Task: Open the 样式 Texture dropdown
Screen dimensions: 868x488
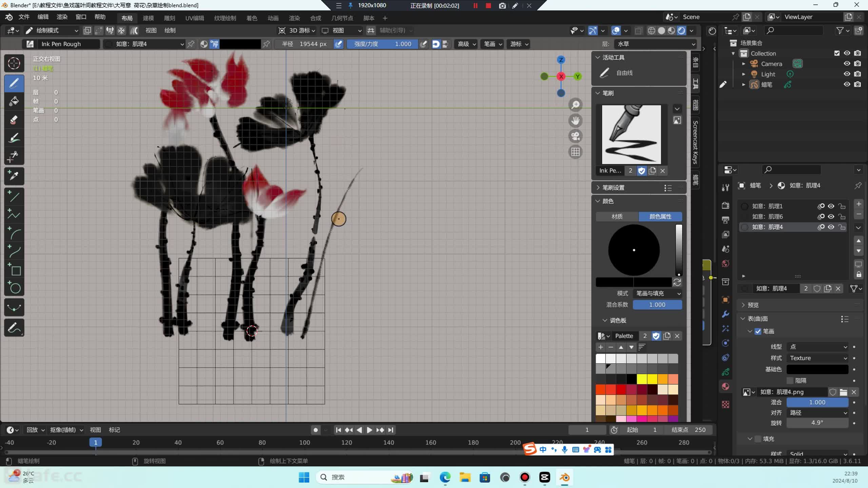Action: coord(817,358)
